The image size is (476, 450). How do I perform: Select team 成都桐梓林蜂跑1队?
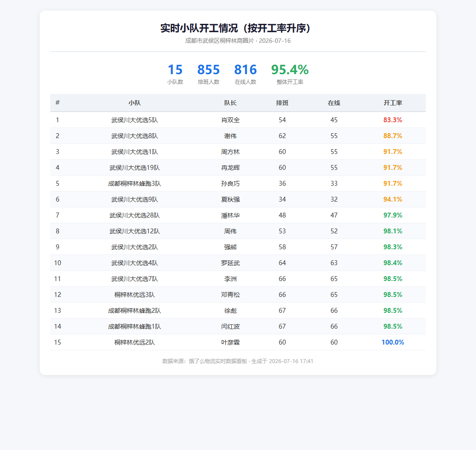[134, 326]
